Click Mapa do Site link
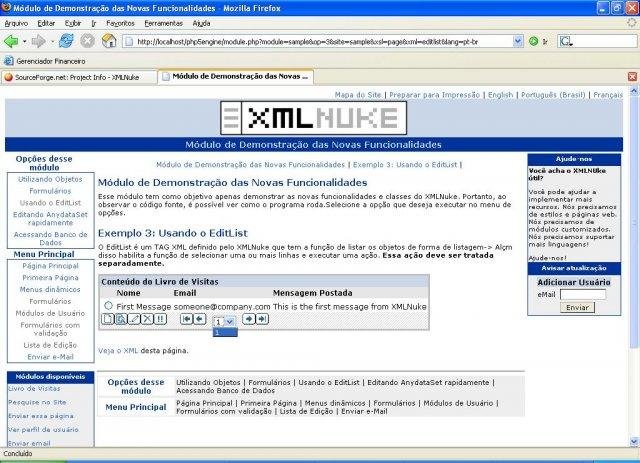Viewport: 640px width, 463px height. click(x=358, y=95)
